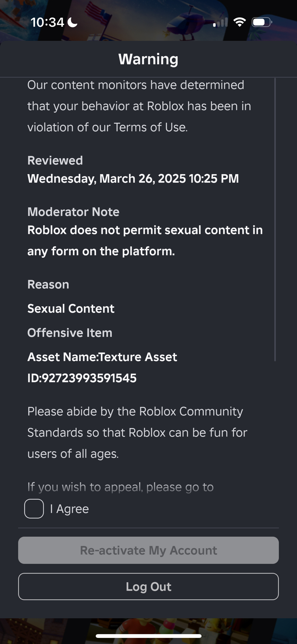
Task: Tap the Warning title header
Action: tap(148, 59)
